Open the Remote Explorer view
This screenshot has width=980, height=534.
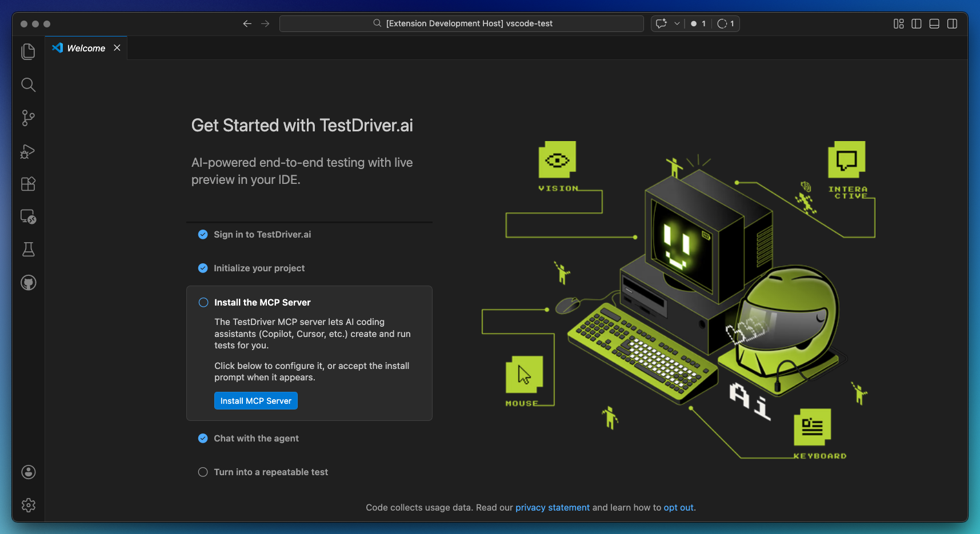click(28, 216)
